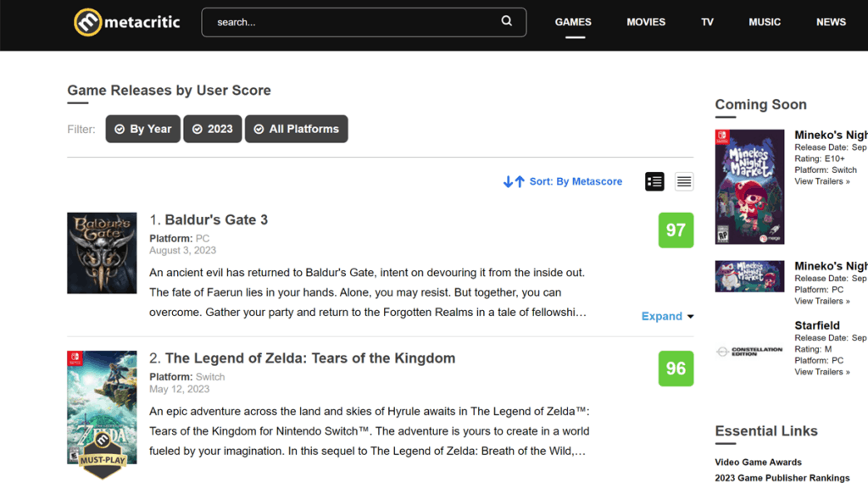Click Baldur's Gate 3's green 97 score badge

(x=676, y=230)
